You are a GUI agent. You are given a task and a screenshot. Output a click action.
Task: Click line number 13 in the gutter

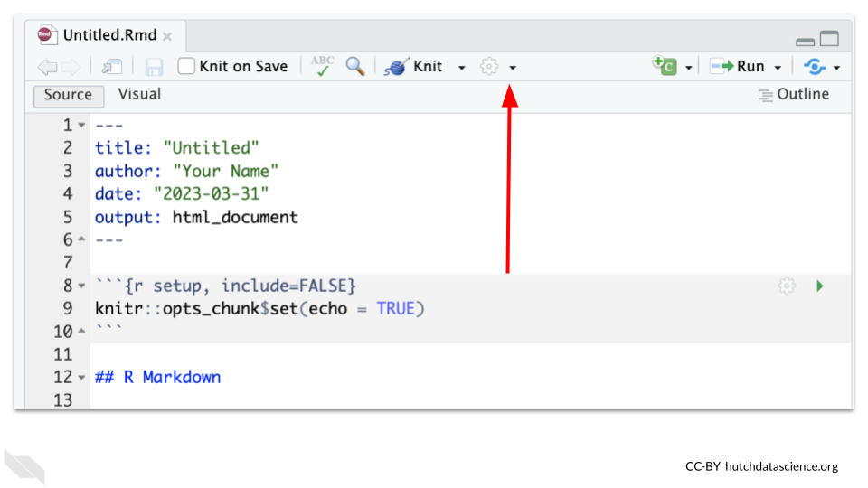click(63, 400)
